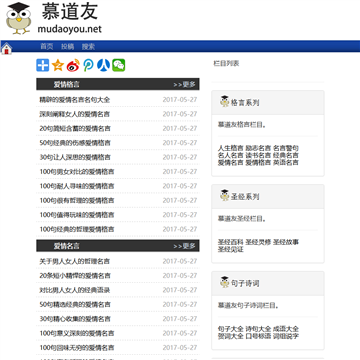Viewport: 360px width, 360px height.
Task: Open article 100句值得玩味的爱情格言
Action: 77,215
